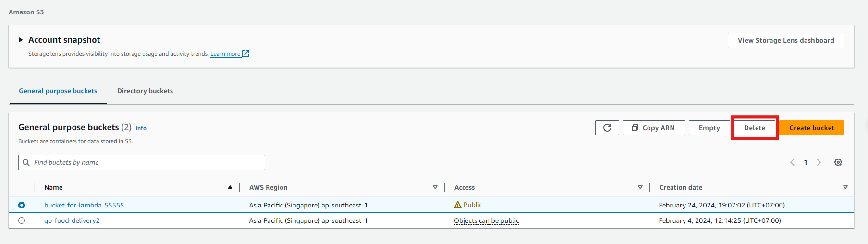Click region cell for go-food-delivery2 row
This screenshot has width=868, height=244.
tap(308, 220)
